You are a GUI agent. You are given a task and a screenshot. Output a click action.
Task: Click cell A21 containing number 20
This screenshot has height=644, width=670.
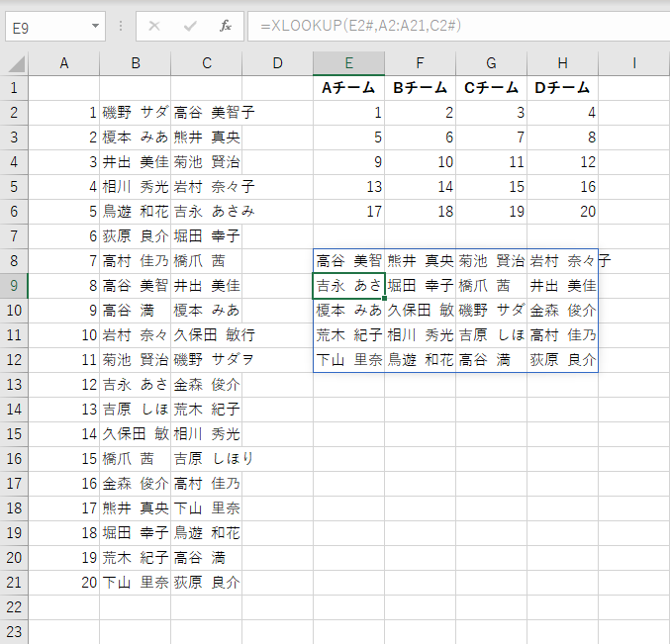(64, 583)
